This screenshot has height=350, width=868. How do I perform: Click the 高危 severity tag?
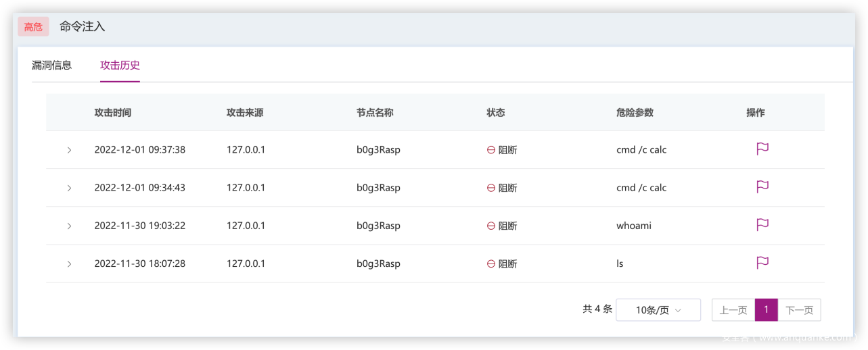coord(33,27)
